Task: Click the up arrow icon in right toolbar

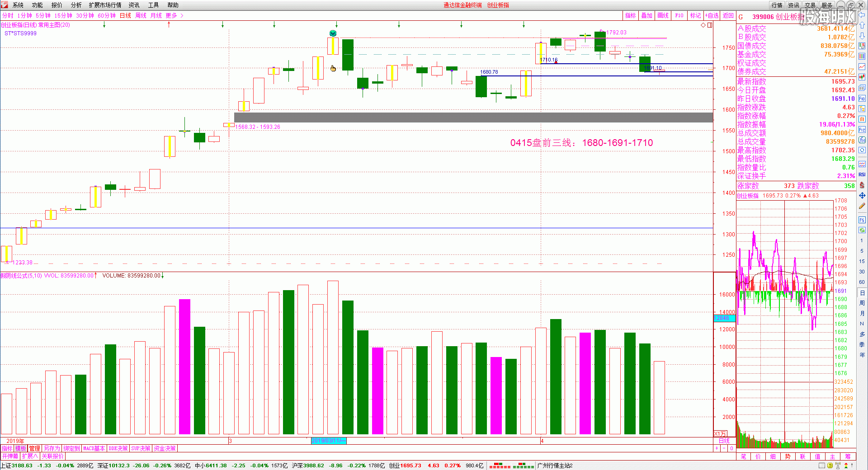Action: point(862,25)
